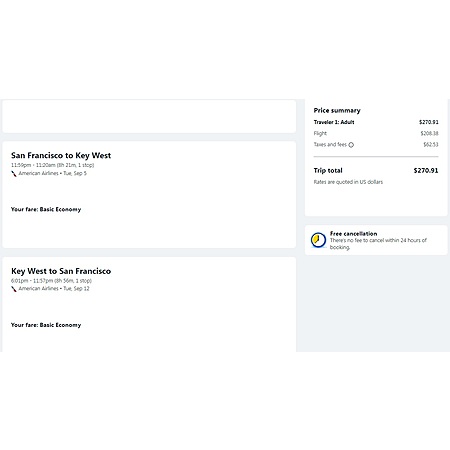Click Taxes and fees label
The width and height of the screenshot is (450, 450).
[x=330, y=144]
